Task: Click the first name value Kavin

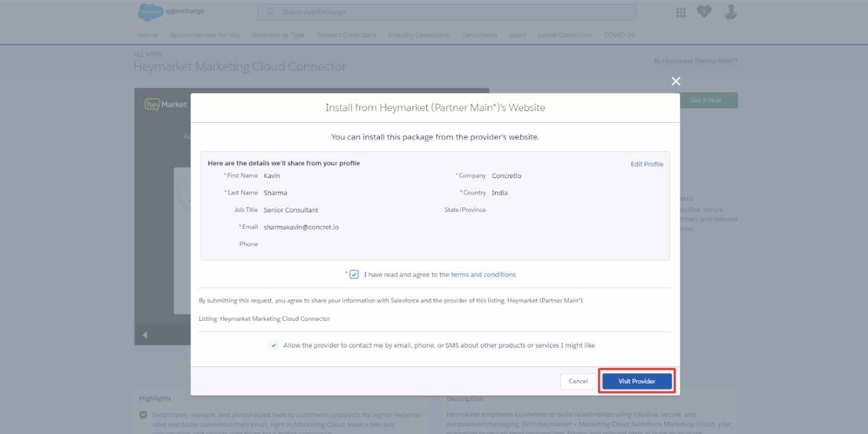Action: point(272,176)
